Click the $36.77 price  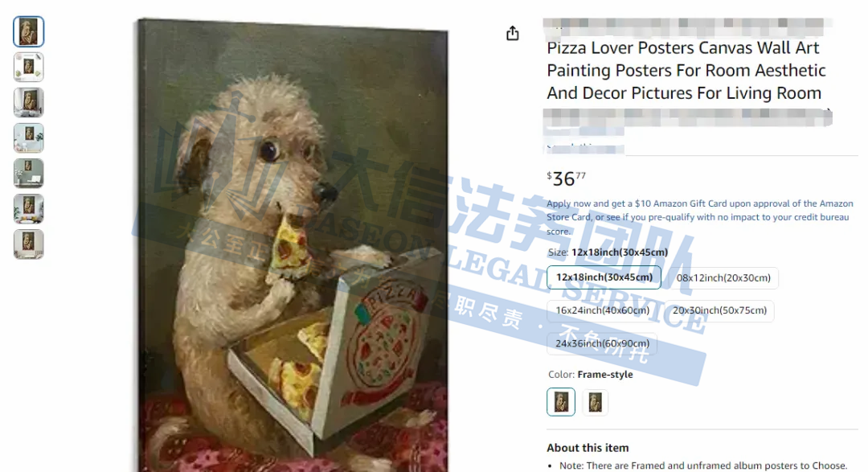coord(566,179)
